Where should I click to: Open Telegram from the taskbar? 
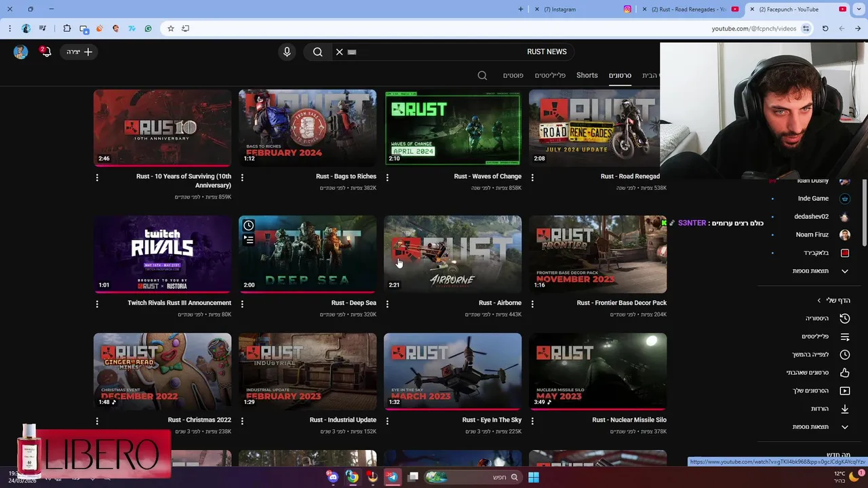(x=392, y=477)
